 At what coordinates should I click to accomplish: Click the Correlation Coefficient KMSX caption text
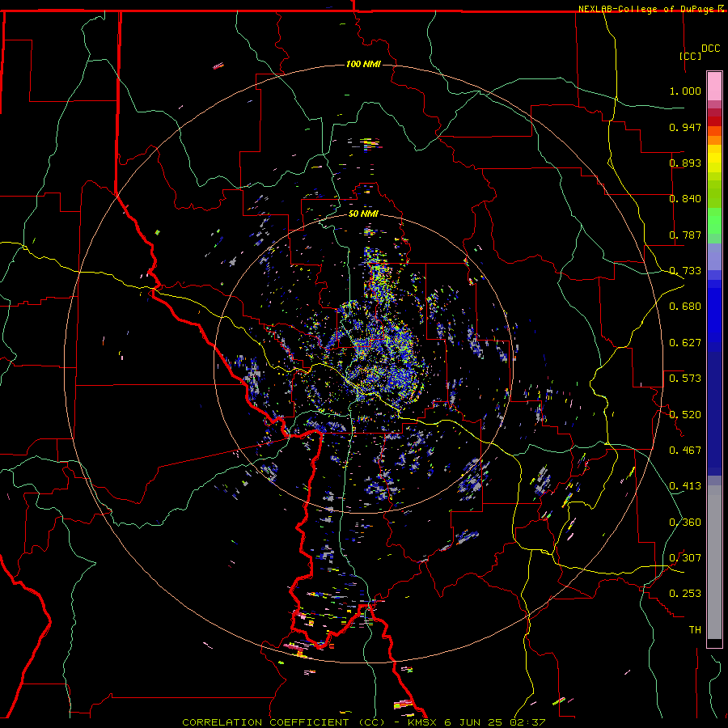click(363, 722)
